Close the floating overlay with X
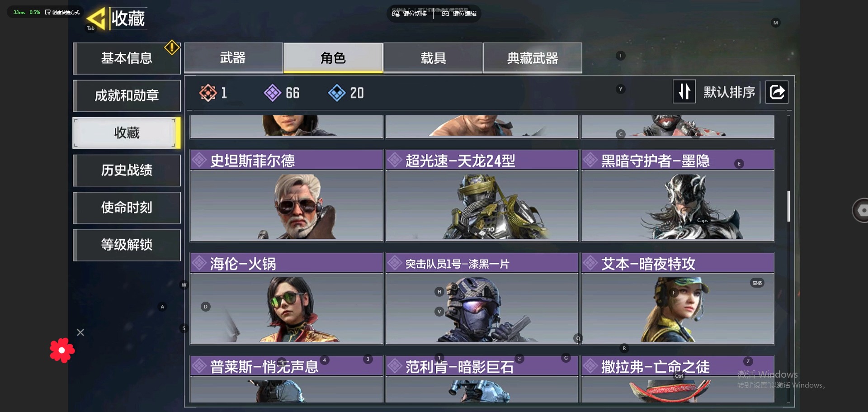Image resolution: width=868 pixels, height=412 pixels. pyautogui.click(x=80, y=332)
